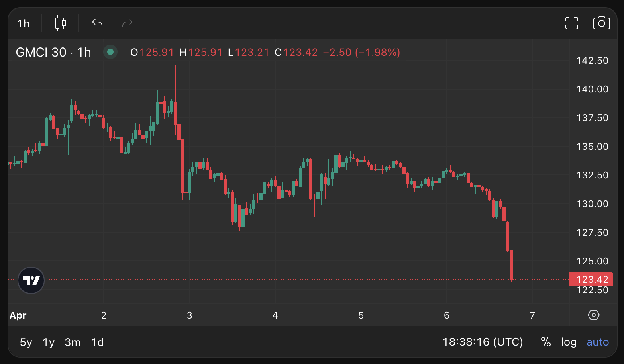Screen dimensions: 624x364
Task: Click the GMCI 30 symbol title
Action: 53,52
